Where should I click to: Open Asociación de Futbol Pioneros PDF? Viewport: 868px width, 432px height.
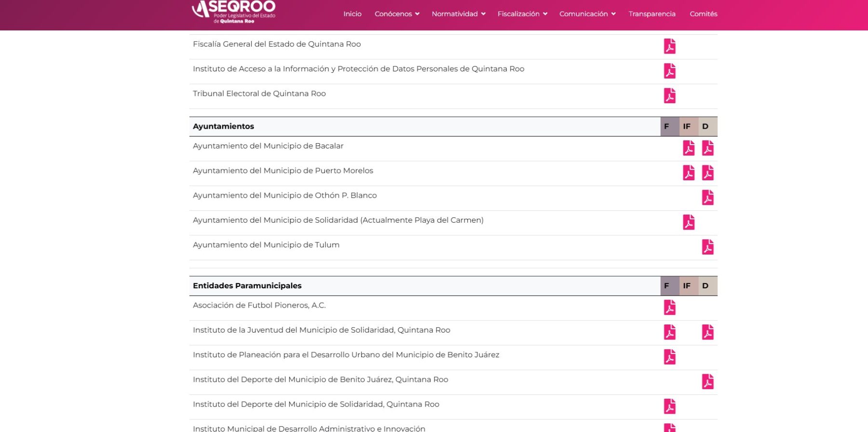pyautogui.click(x=669, y=308)
